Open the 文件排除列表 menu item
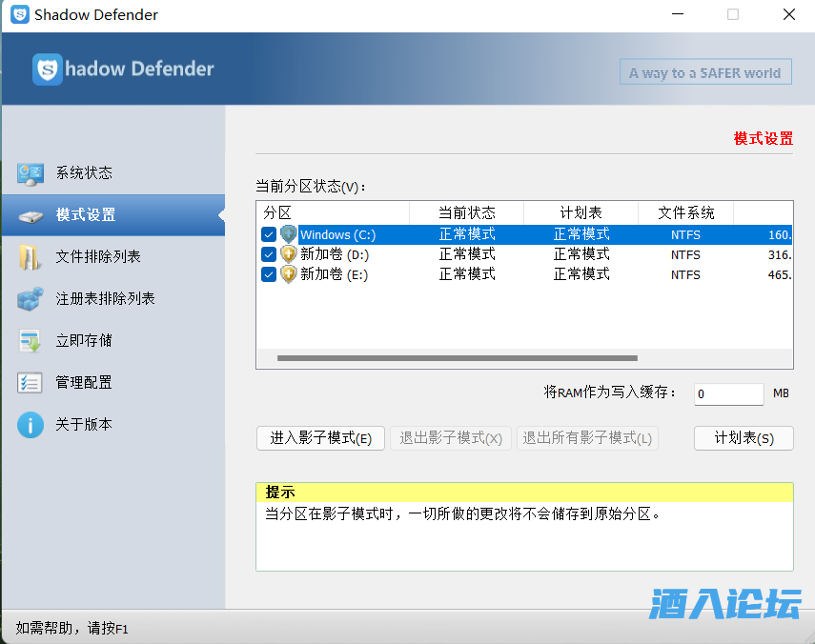The height and width of the screenshot is (644, 815). coord(98,257)
